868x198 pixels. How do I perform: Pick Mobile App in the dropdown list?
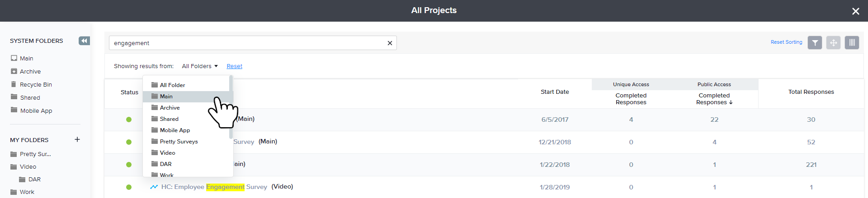(x=175, y=130)
